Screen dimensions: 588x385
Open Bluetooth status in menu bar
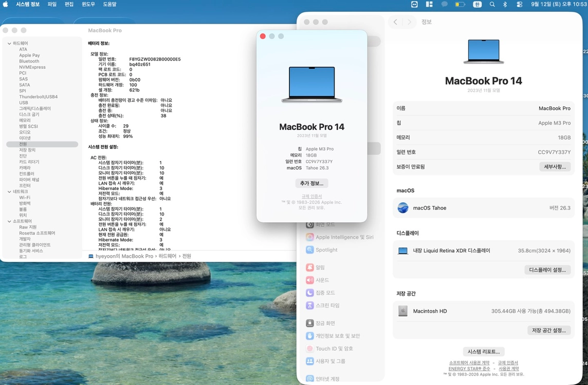(x=505, y=4)
